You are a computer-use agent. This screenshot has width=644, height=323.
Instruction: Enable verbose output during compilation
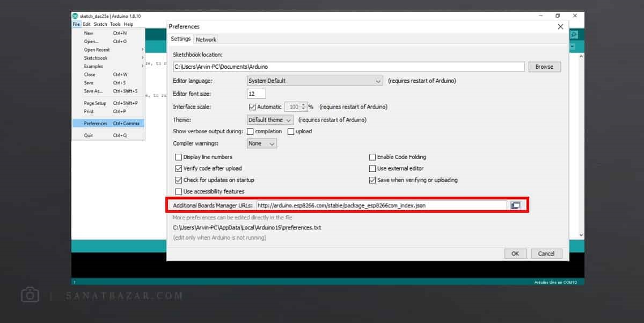pos(250,132)
